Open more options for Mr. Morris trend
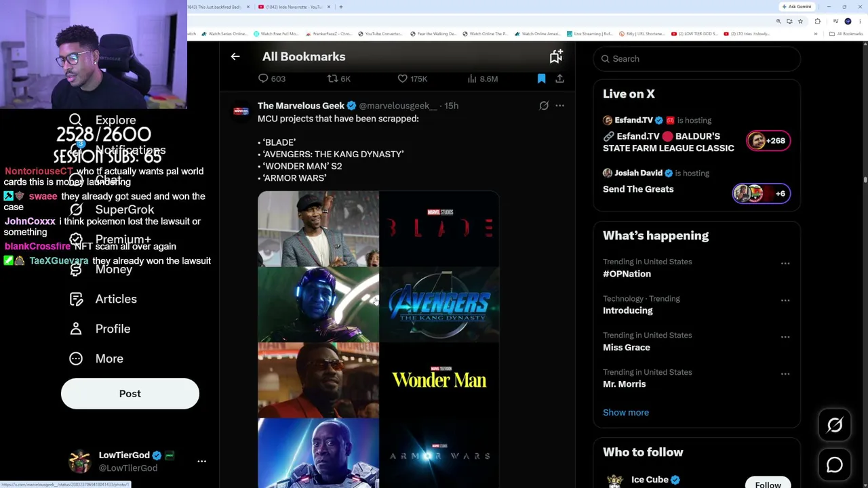 point(785,373)
